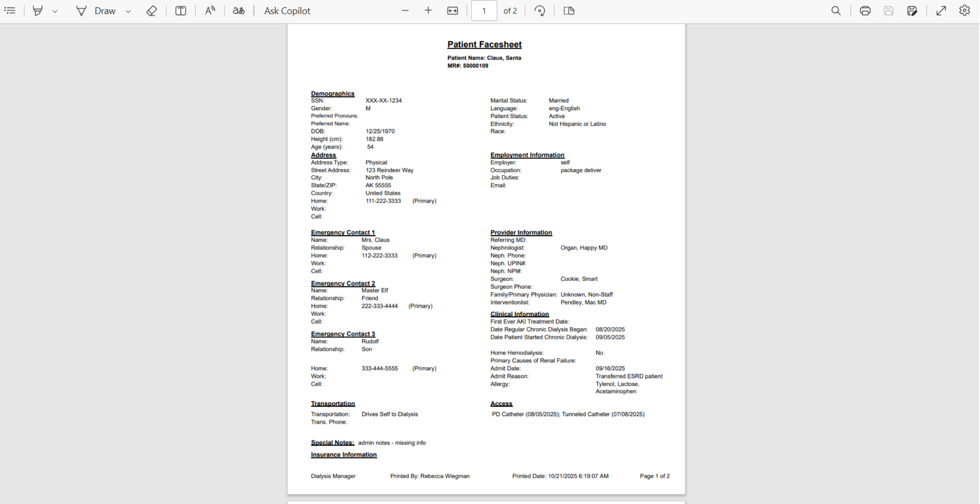Click the Save icon
980x504 pixels.
click(889, 11)
